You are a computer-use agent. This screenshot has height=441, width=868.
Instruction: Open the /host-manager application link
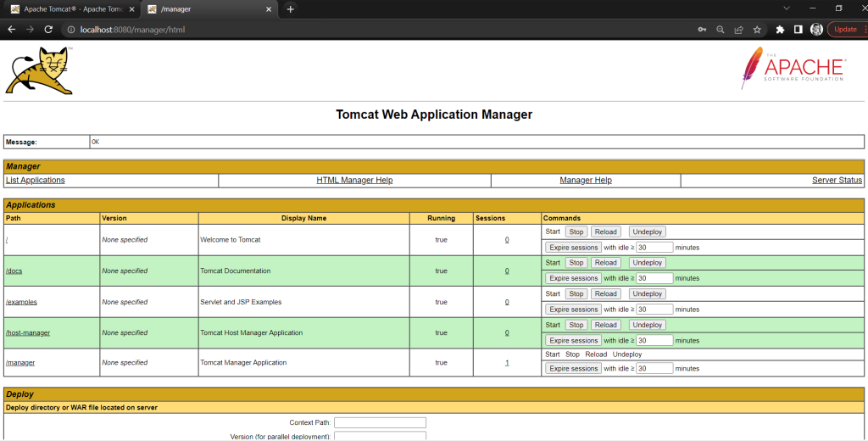tap(28, 333)
